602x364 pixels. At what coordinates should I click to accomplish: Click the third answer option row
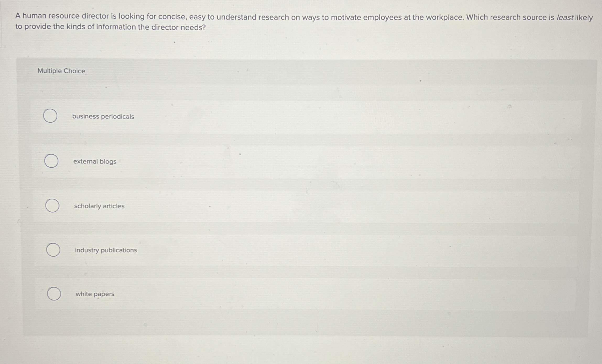pos(301,206)
